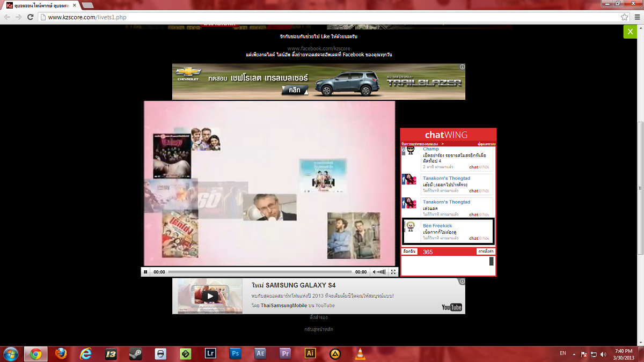Screen dimensions: 644x362
Task: Open Ben Freekick's chat user name
Action: (x=437, y=226)
